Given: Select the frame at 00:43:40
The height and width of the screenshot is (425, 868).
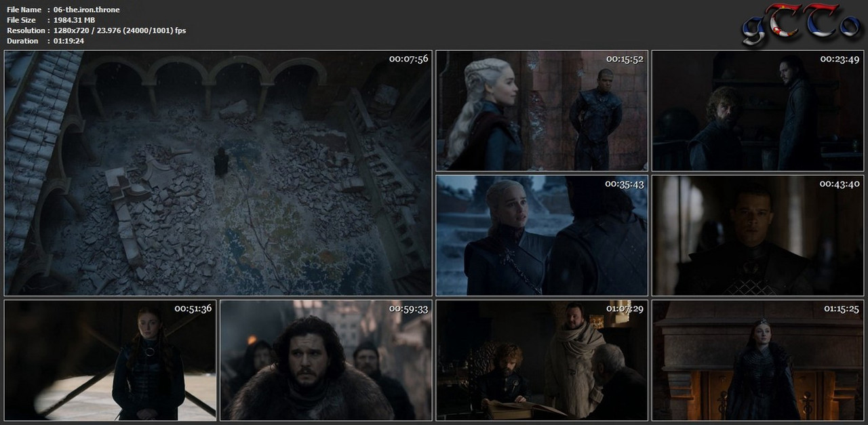Looking at the screenshot, I should click(x=758, y=235).
